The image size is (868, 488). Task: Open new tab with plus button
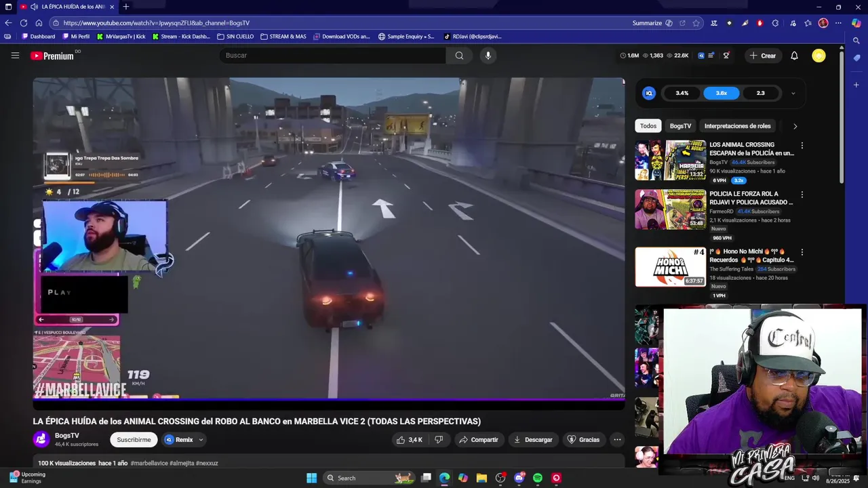click(126, 7)
